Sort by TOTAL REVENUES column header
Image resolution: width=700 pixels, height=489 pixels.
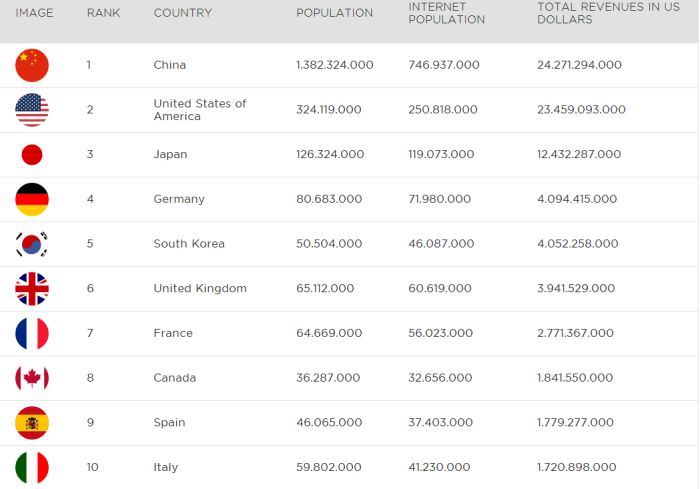point(607,13)
